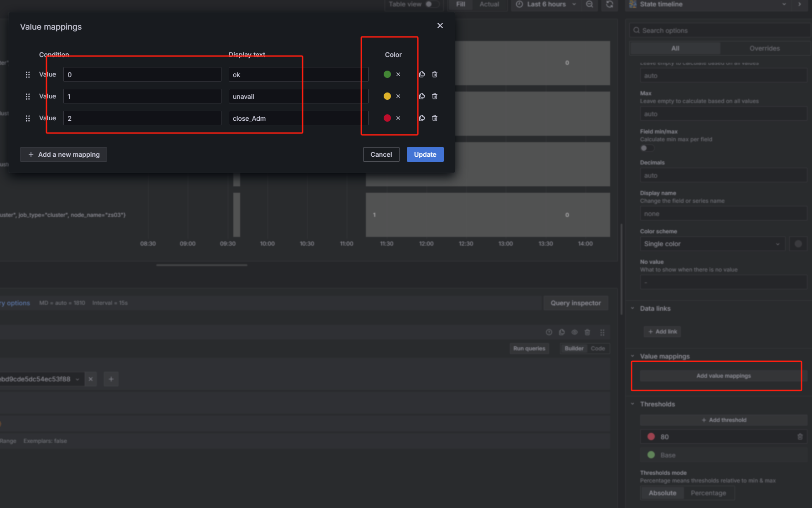
Task: Select Absolute thresholds mode
Action: coord(663,493)
